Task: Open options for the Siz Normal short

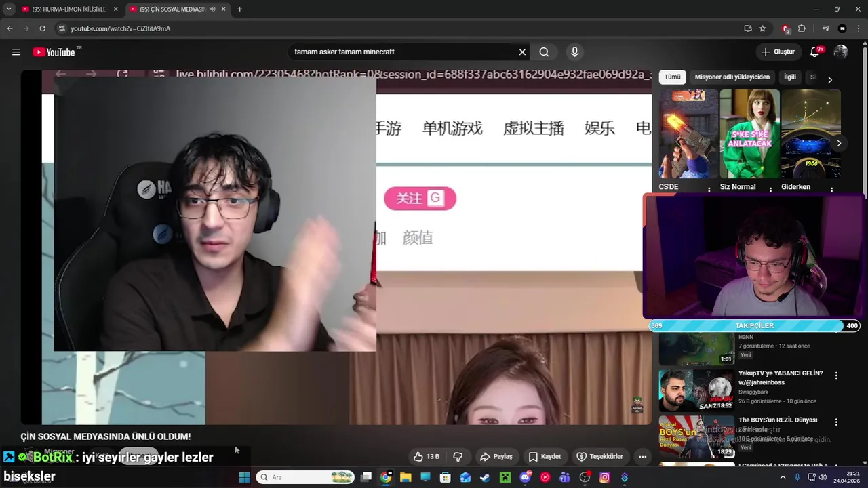Action: tap(770, 188)
